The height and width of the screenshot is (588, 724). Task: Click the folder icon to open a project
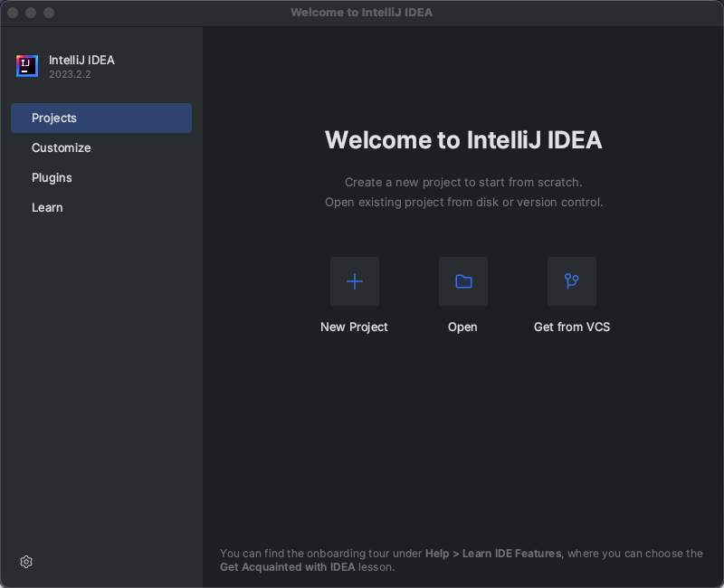pyautogui.click(x=463, y=281)
